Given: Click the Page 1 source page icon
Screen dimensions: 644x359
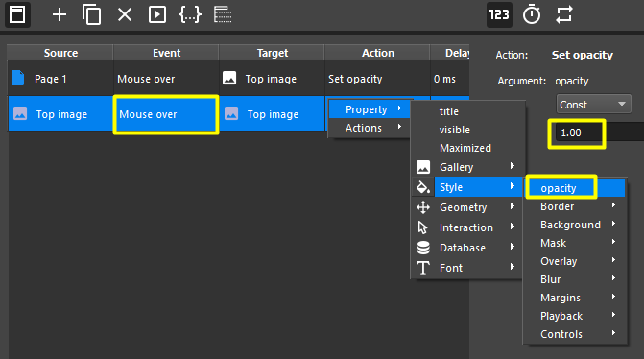Looking at the screenshot, I should pyautogui.click(x=18, y=78).
